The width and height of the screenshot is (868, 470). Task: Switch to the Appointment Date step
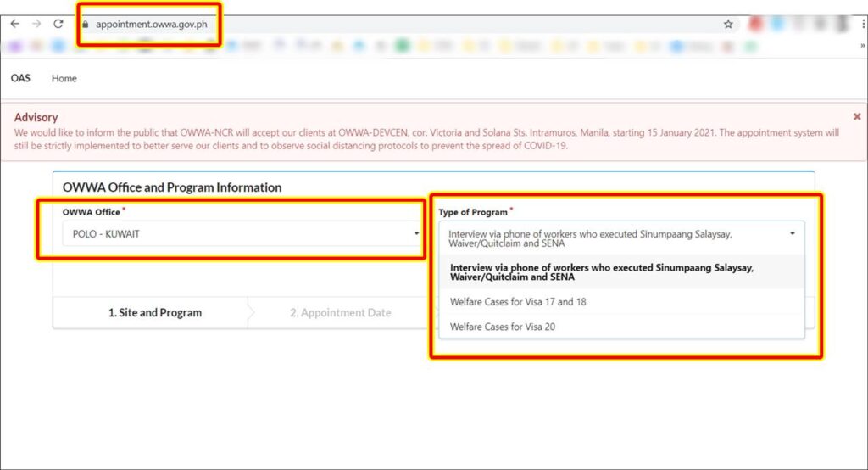[340, 312]
